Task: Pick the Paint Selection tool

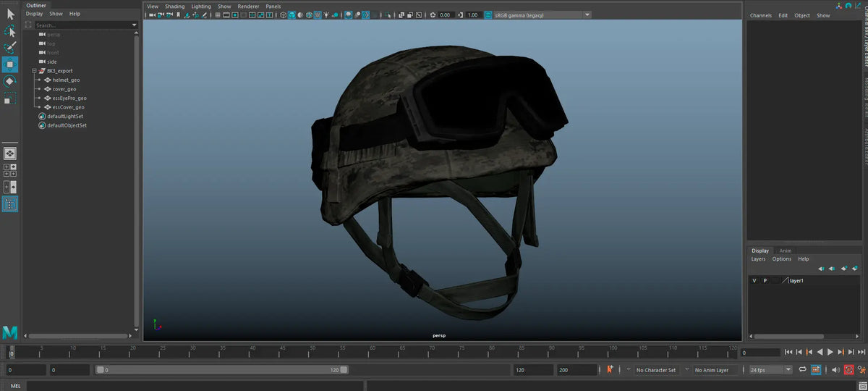Action: pos(10,48)
